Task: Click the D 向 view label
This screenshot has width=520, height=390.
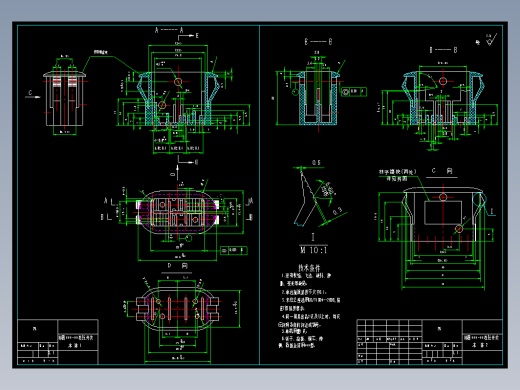Action: point(177,266)
